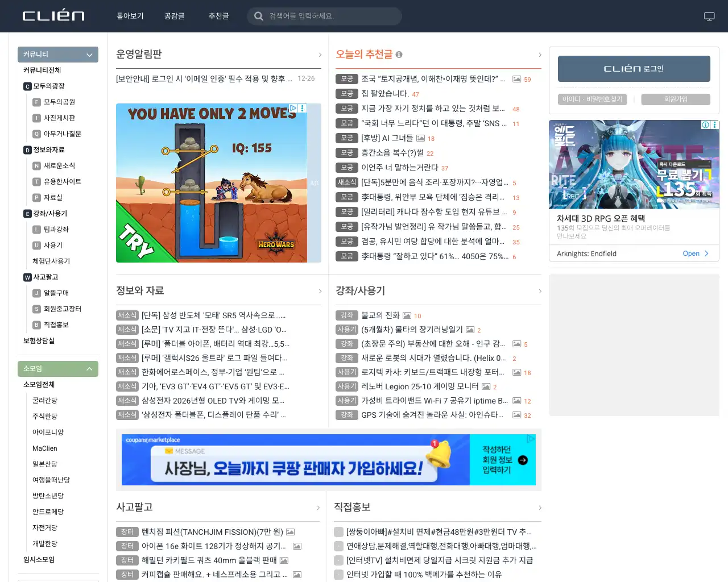
Task: Click the 사고팔고 section icon in sidebar
Action: 27,277
